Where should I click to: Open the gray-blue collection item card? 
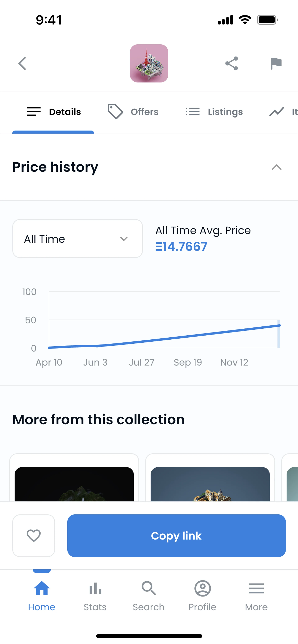point(210,483)
